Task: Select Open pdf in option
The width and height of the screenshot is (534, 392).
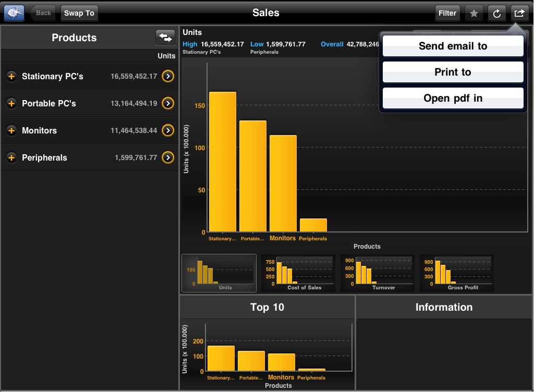Action: point(453,98)
